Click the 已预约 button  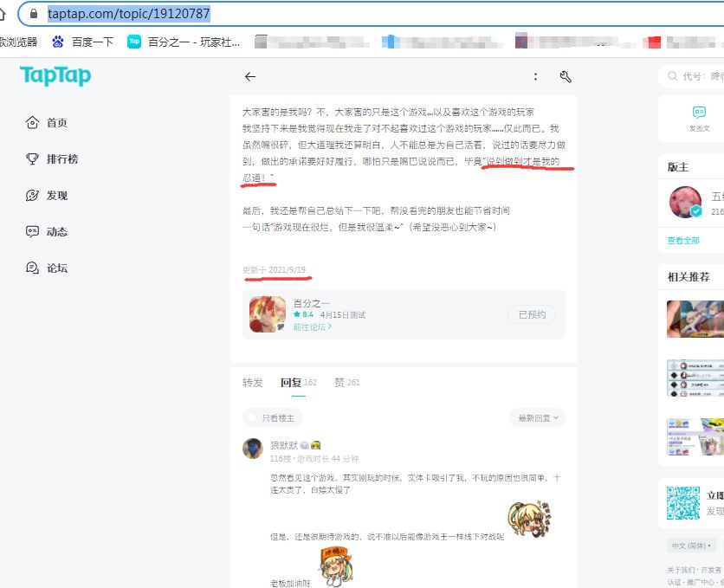point(532,314)
